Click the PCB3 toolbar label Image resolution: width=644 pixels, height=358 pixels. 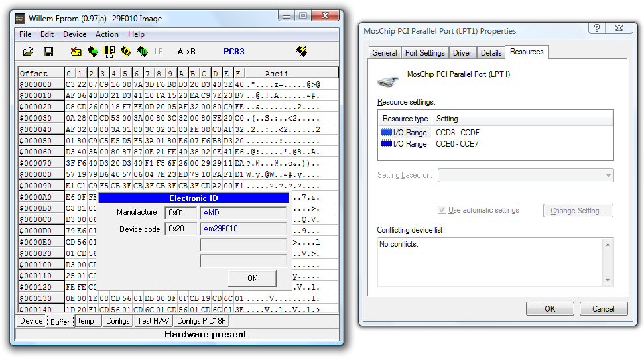click(234, 52)
